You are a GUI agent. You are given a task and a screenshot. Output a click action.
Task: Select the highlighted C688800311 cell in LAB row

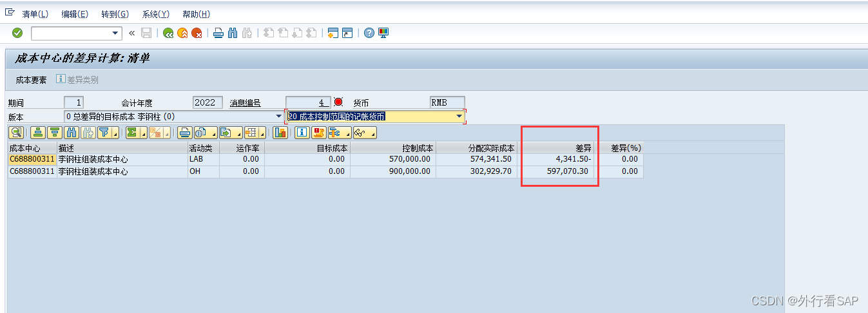pyautogui.click(x=32, y=159)
